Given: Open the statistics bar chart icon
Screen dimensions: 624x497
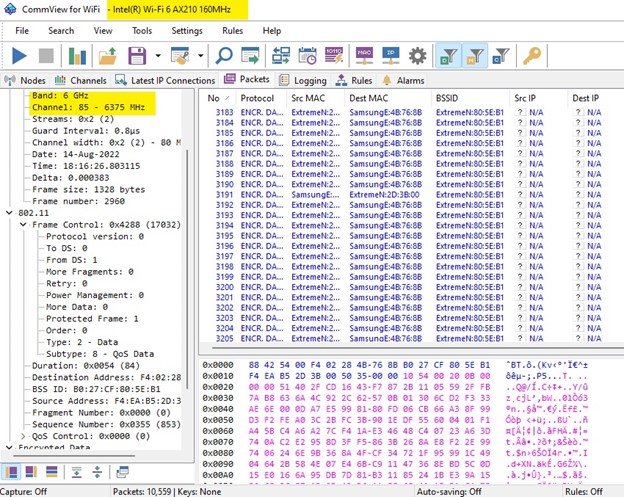Looking at the screenshot, I should tap(77, 56).
